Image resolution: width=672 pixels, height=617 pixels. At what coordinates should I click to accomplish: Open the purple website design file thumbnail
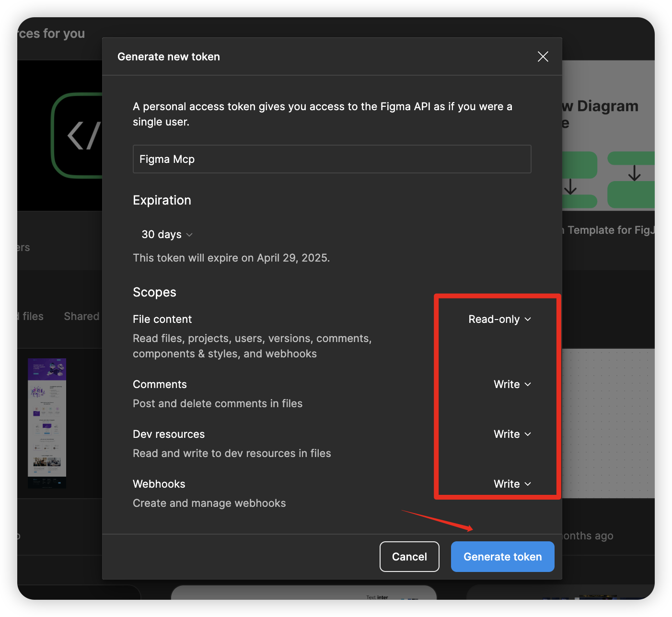(x=47, y=423)
